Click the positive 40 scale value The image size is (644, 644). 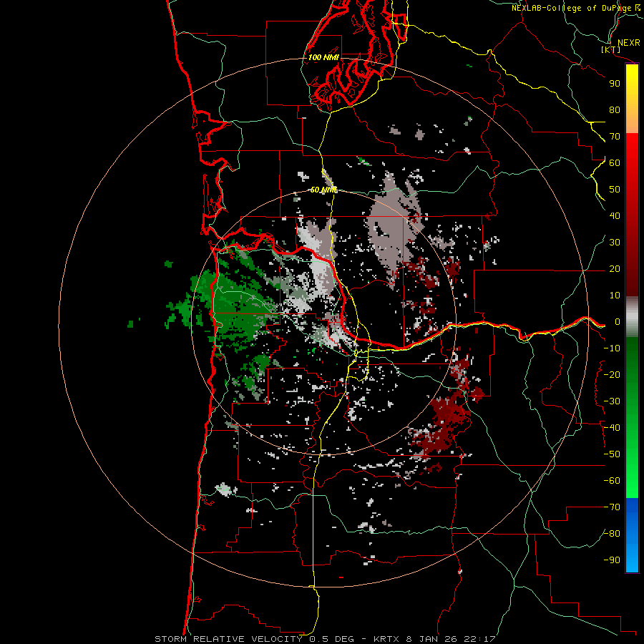[x=615, y=216]
